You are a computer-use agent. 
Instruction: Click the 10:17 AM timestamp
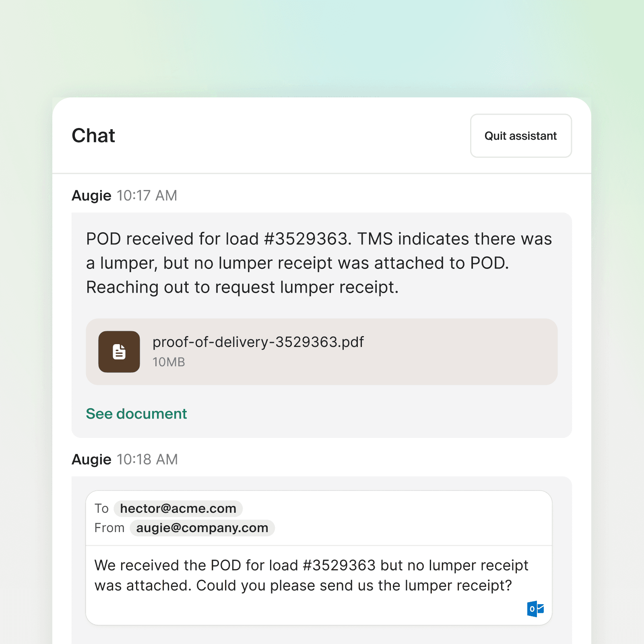(147, 196)
